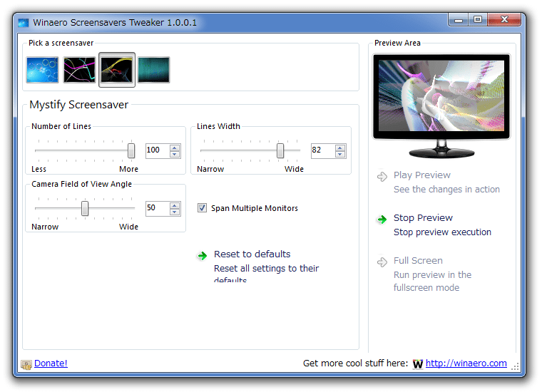Select the Ribbons screensaver thumbnail

pyautogui.click(x=79, y=70)
